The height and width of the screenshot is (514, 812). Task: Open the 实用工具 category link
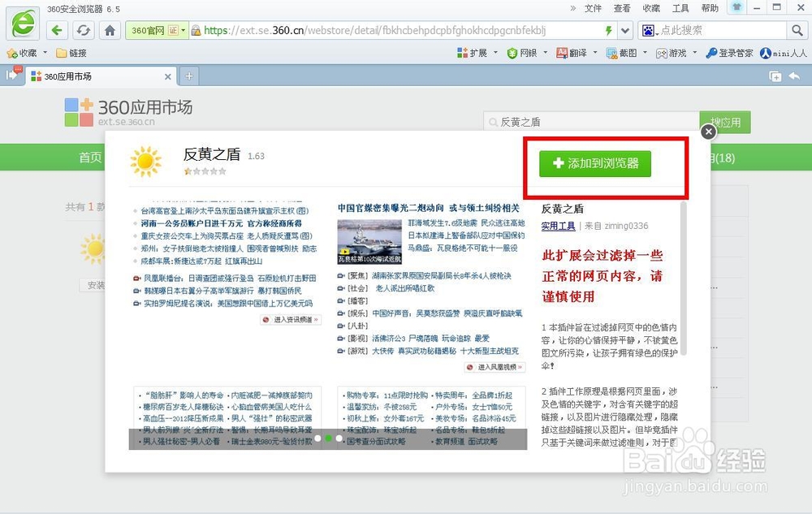(x=558, y=226)
